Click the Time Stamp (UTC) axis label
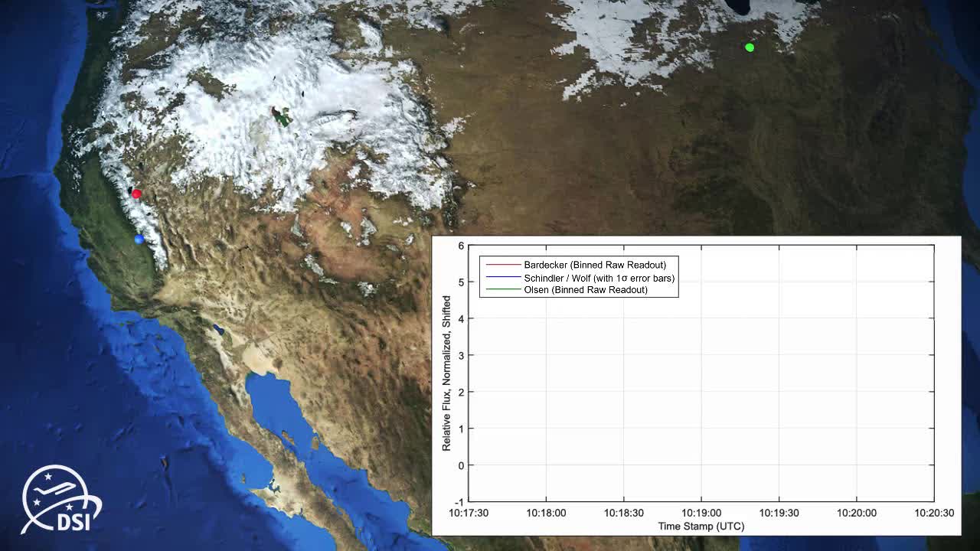This screenshot has width=980, height=551. 701,526
